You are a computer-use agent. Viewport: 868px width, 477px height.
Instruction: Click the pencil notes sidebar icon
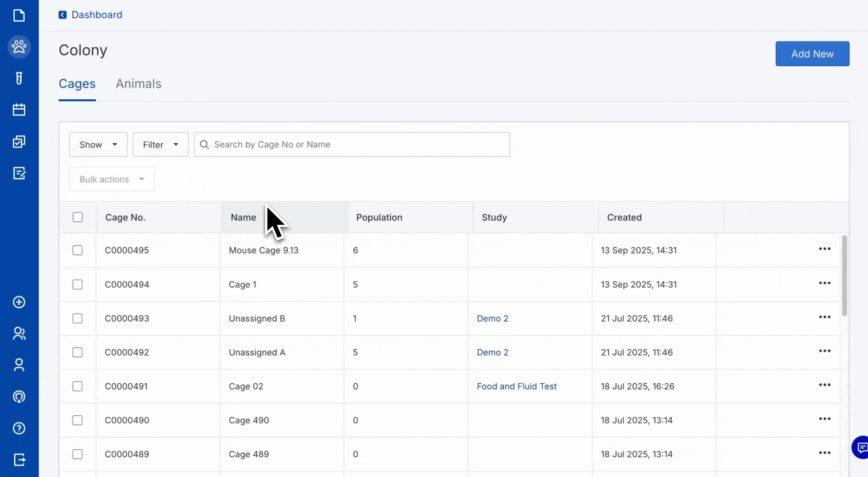coord(19,173)
